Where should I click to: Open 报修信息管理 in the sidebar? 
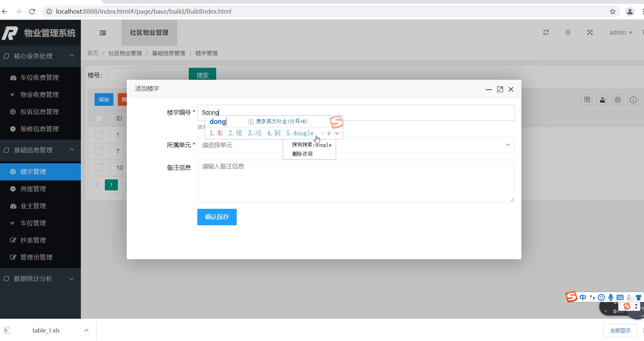pyautogui.click(x=40, y=129)
